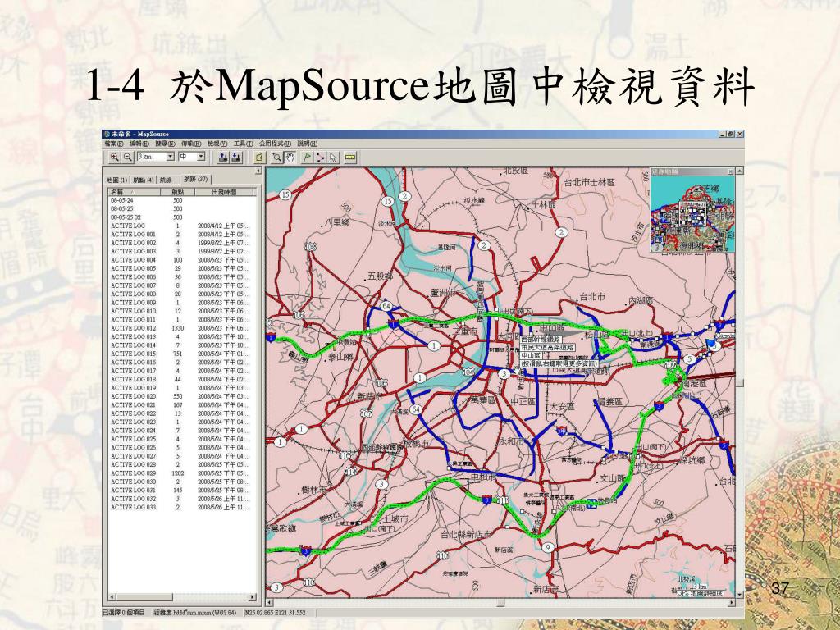Click the track list's scroll right arrow
Viewport: 840px width, 630px height.
pos(253,597)
